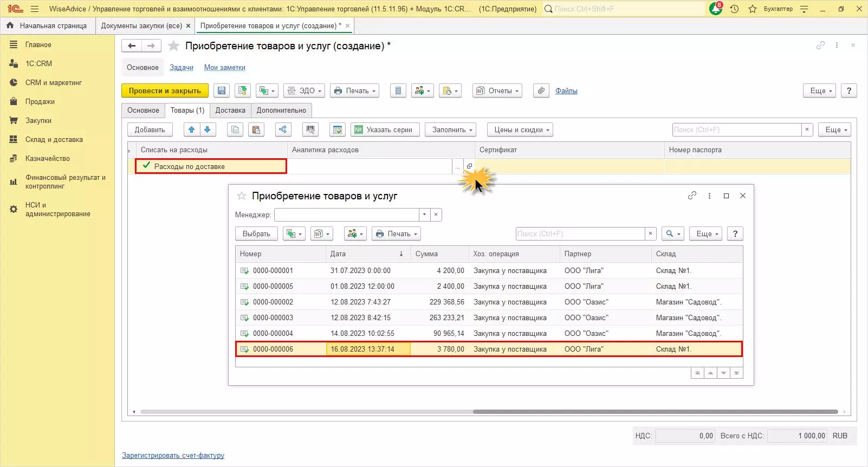Add document to favorites star

coord(173,46)
